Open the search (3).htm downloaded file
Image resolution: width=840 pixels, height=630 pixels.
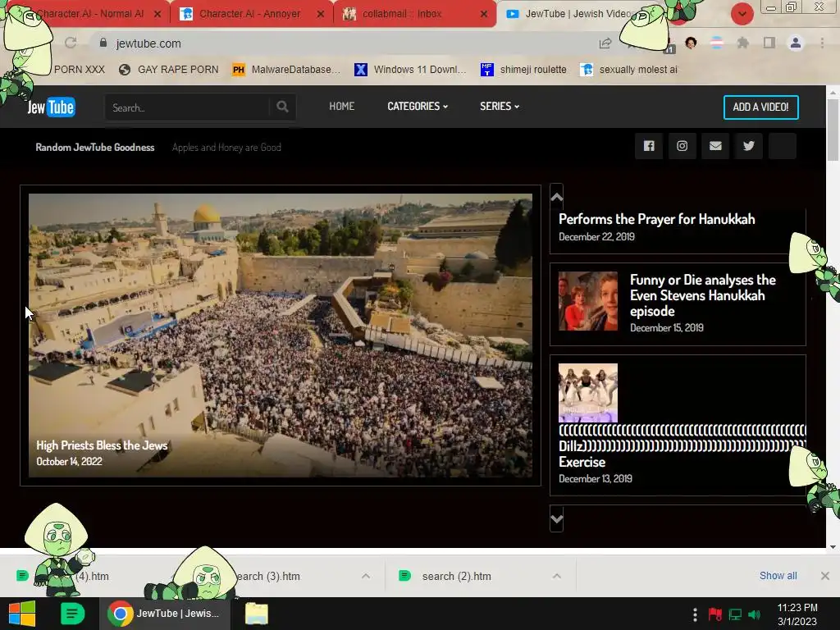[268, 576]
